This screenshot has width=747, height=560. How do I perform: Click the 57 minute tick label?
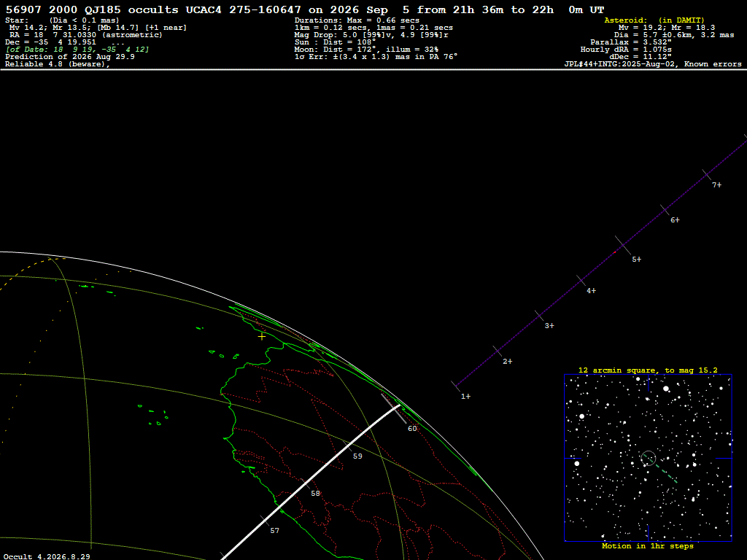(x=275, y=531)
